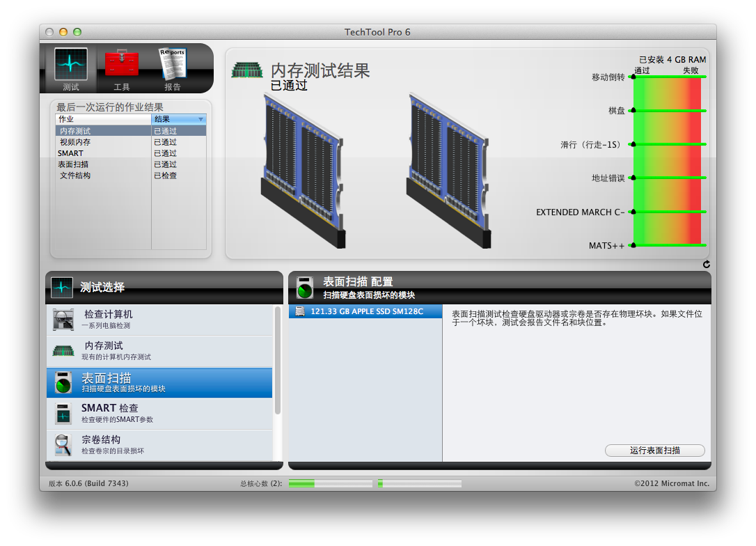This screenshot has height=546, width=756.
Task: Click the 总核心数 (2) label
Action: [x=261, y=483]
